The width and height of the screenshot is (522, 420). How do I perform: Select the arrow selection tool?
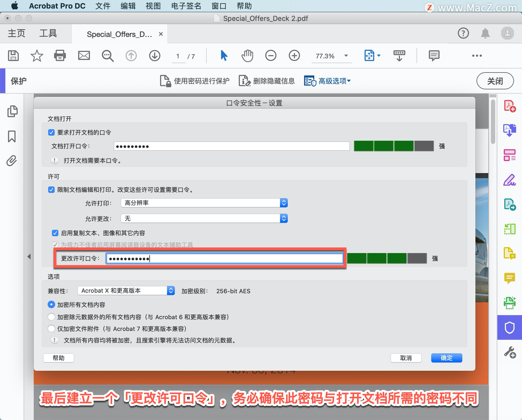click(x=224, y=56)
